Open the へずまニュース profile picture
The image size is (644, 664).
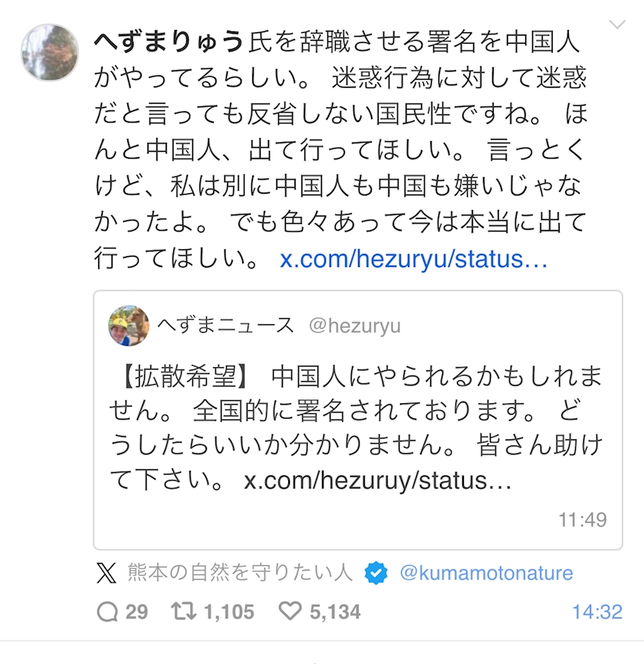pyautogui.click(x=129, y=326)
